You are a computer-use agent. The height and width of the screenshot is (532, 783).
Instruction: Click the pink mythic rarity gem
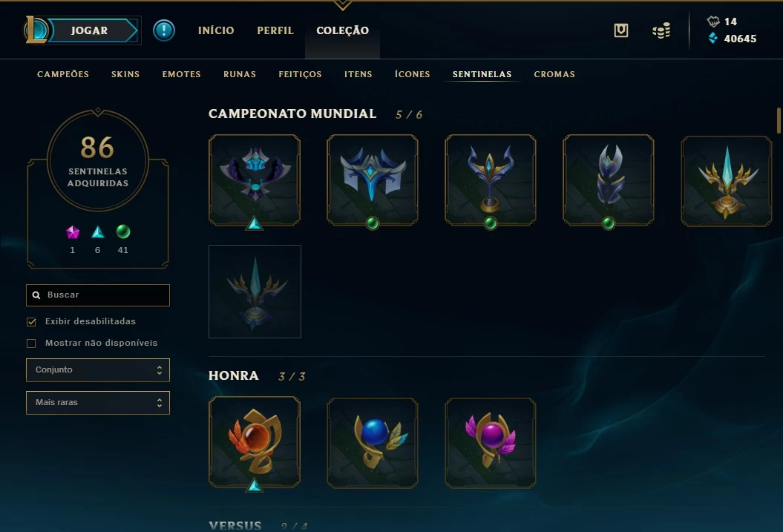click(73, 232)
